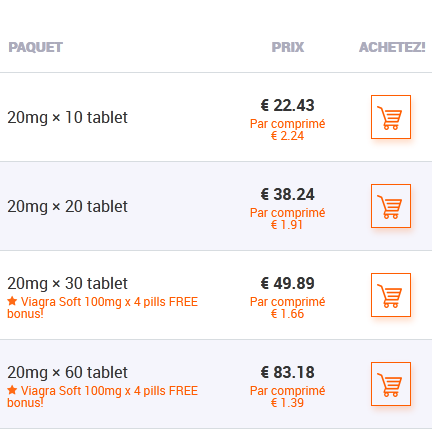Click the orange star beside 30 tablet bonus

tap(12, 301)
